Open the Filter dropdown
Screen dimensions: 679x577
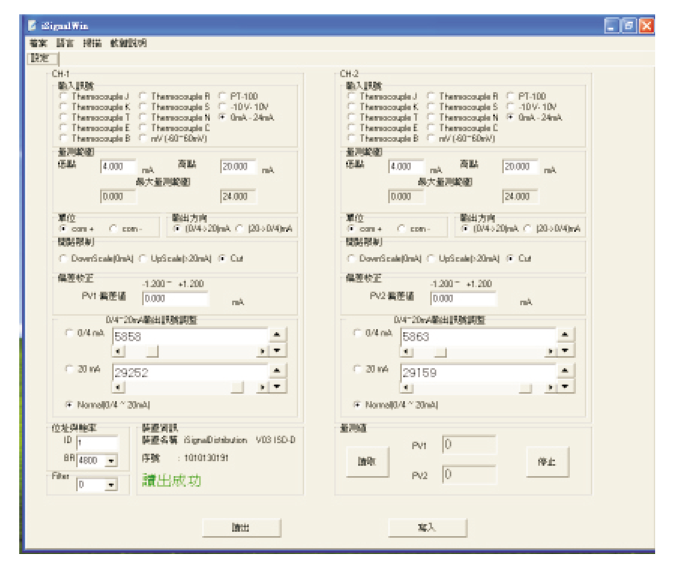pos(111,485)
